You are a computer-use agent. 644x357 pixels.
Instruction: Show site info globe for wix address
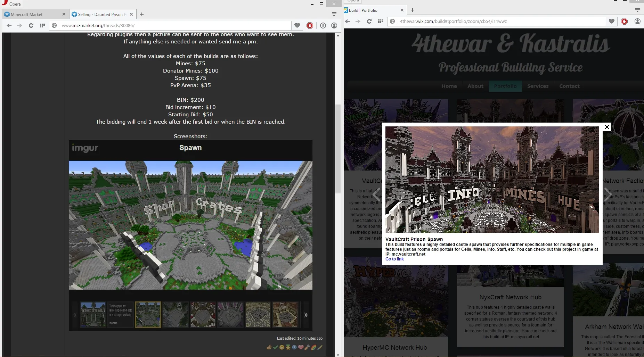(x=392, y=21)
